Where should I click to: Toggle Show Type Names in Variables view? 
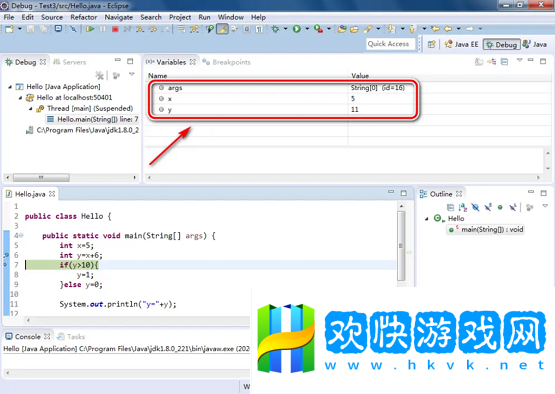point(479,62)
